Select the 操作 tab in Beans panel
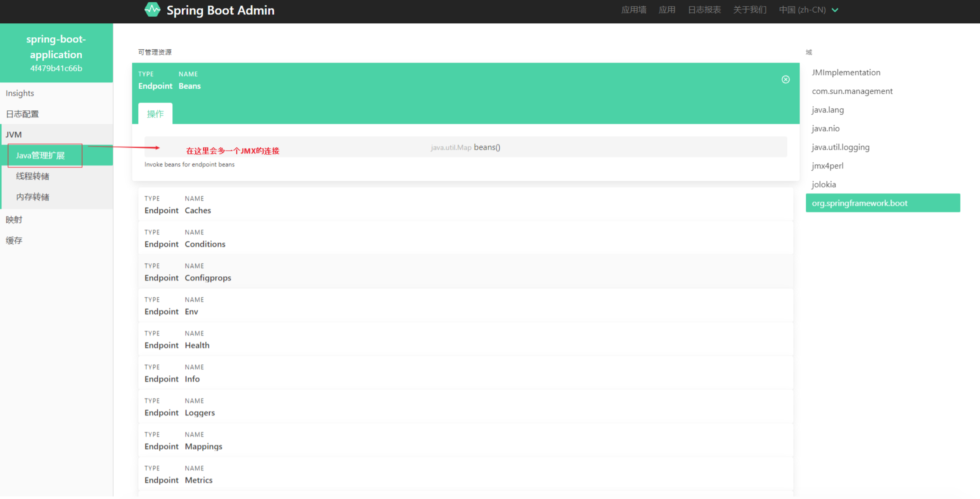Viewport: 980px width, 499px height. pyautogui.click(x=155, y=113)
